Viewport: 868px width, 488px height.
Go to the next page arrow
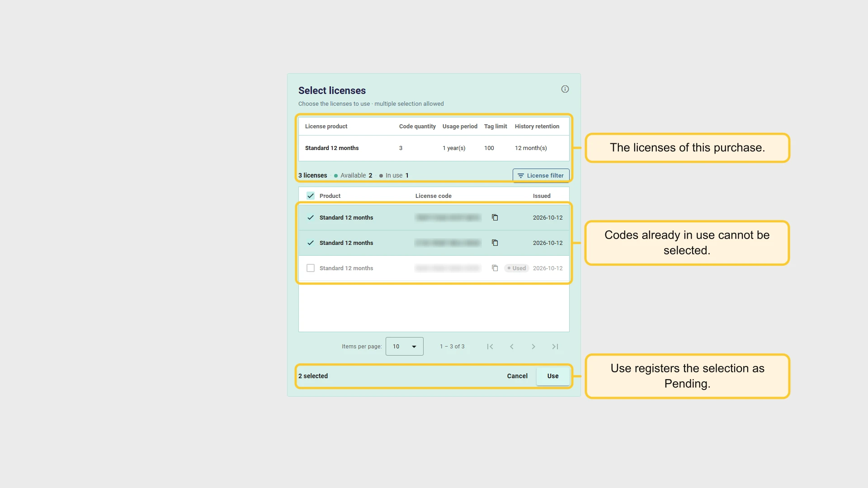point(533,347)
